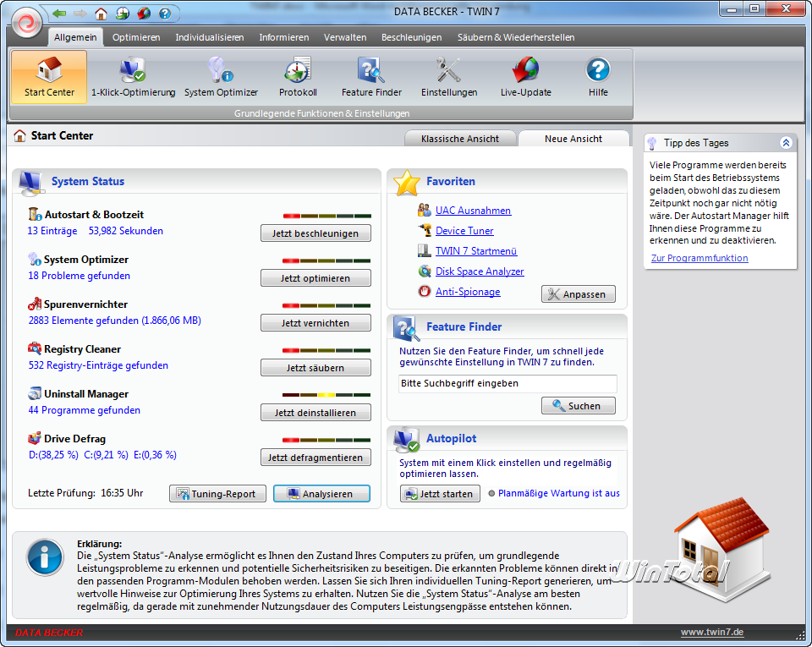Image resolution: width=812 pixels, height=647 pixels.
Task: Open the Informieren ribbon tab
Action: [284, 37]
